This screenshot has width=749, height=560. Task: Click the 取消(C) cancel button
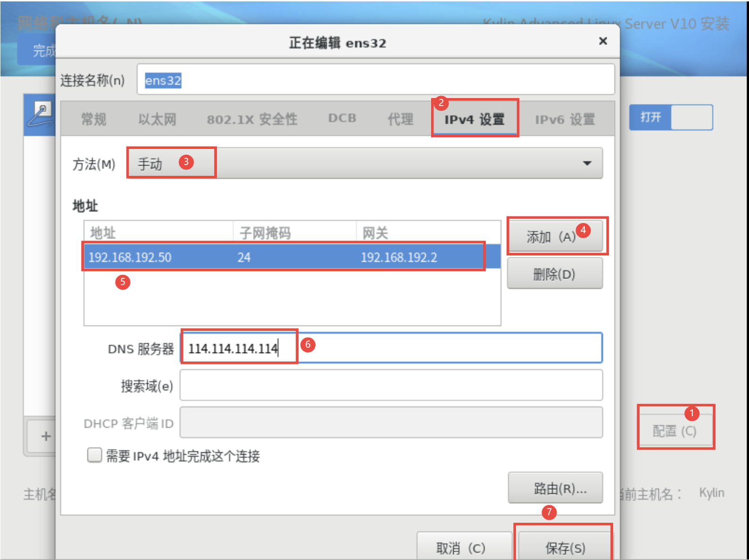click(464, 547)
